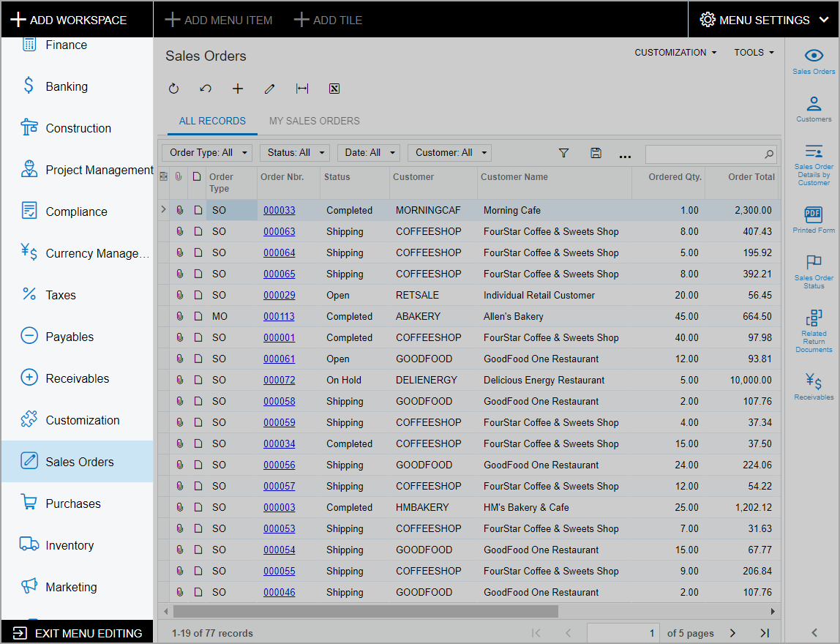Click the Fit to Screen columns icon
The image size is (840, 644).
[x=301, y=89]
